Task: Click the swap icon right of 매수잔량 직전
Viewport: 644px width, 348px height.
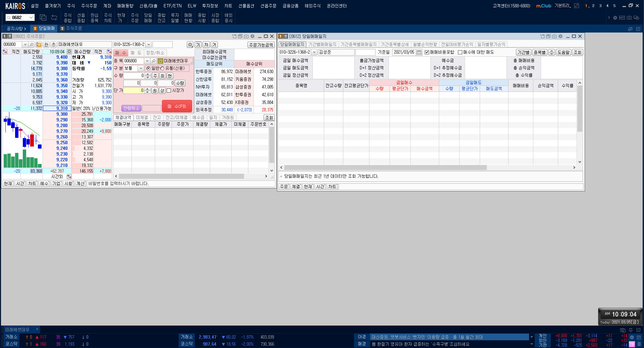Action: coord(109,52)
